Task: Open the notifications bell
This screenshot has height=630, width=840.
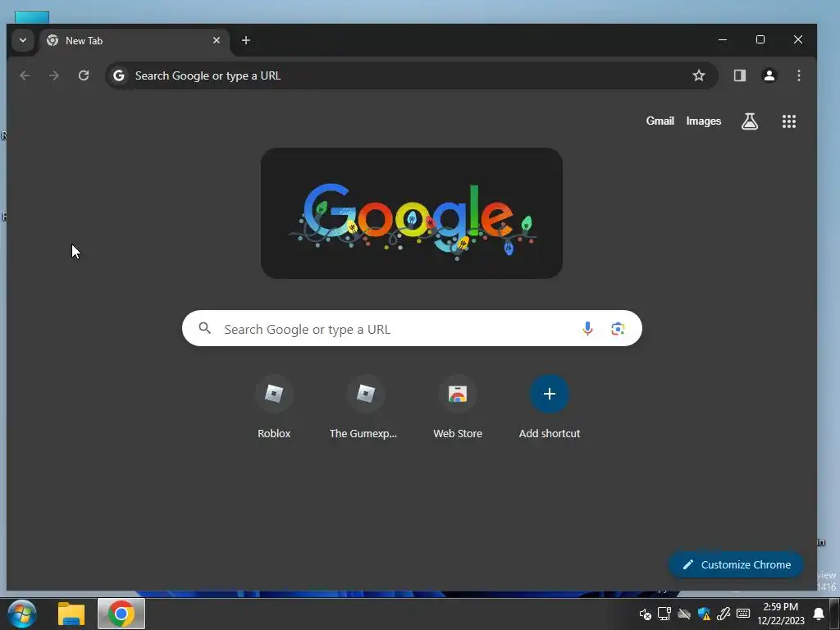Action: point(819,614)
